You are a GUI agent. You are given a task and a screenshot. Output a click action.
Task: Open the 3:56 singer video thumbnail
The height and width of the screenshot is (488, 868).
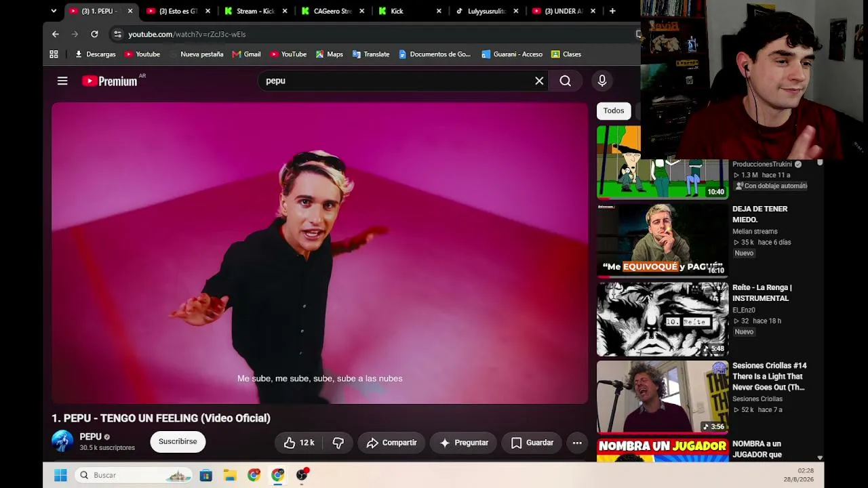tap(663, 396)
